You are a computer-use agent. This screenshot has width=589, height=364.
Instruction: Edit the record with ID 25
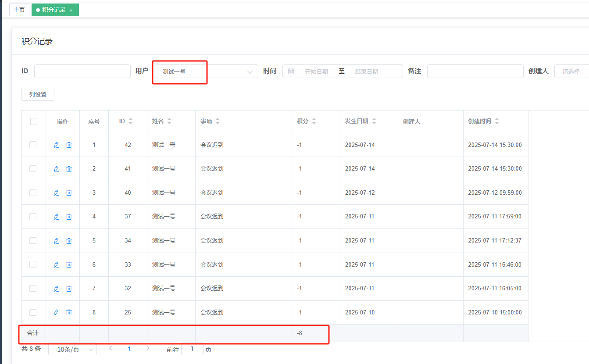(x=56, y=312)
